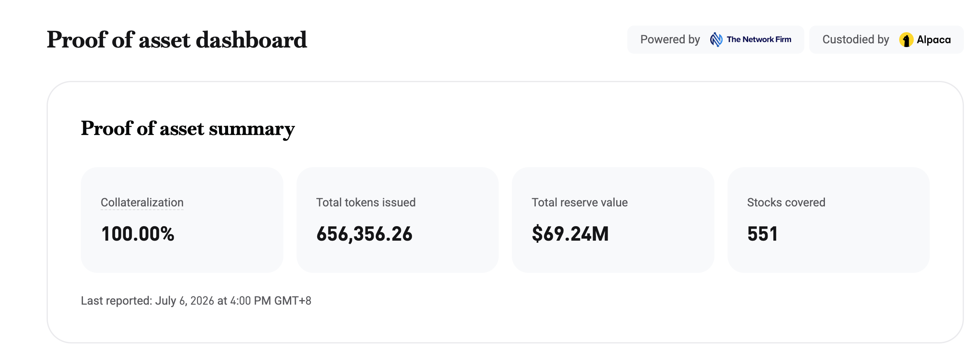Click the Total tokens issued label

pos(366,202)
